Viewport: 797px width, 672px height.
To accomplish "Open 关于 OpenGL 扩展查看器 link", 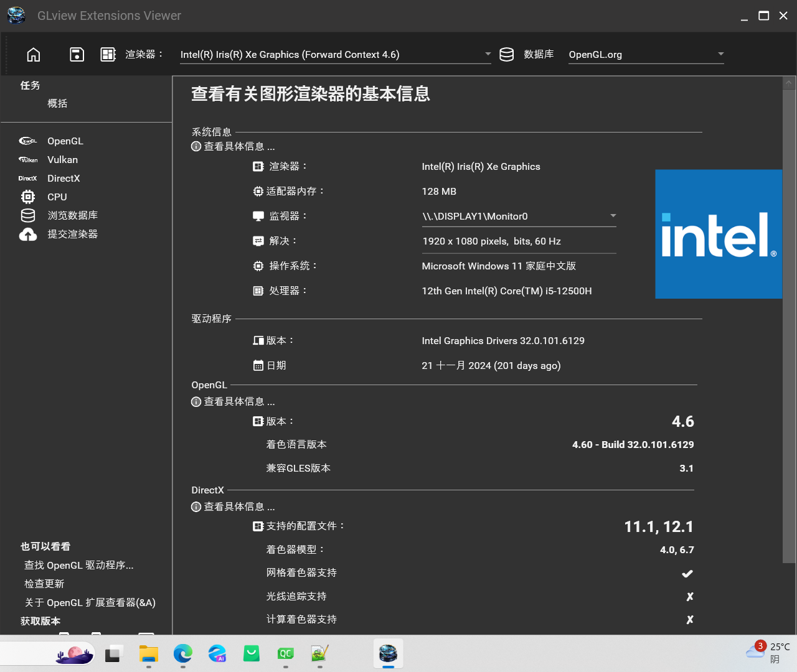I will click(90, 603).
